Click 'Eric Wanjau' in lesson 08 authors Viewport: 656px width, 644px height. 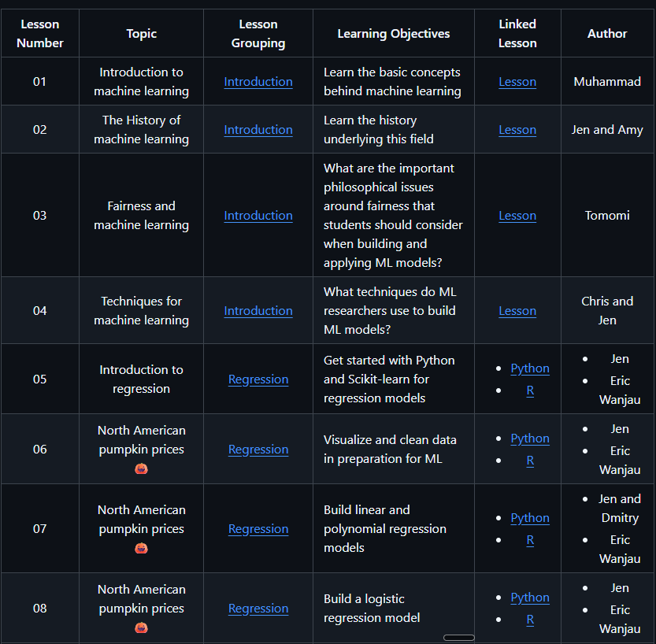click(x=620, y=620)
